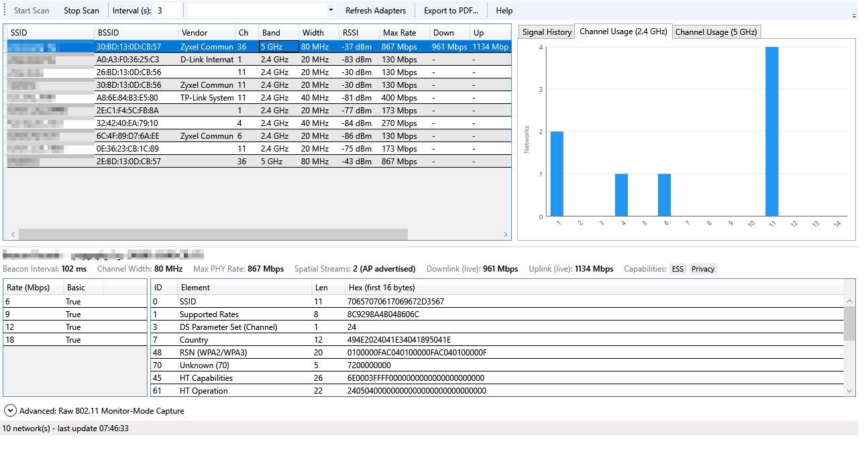The image size is (868, 460).
Task: Select row with BSSID 32:42:40:EA:79:10
Action: pos(259,123)
